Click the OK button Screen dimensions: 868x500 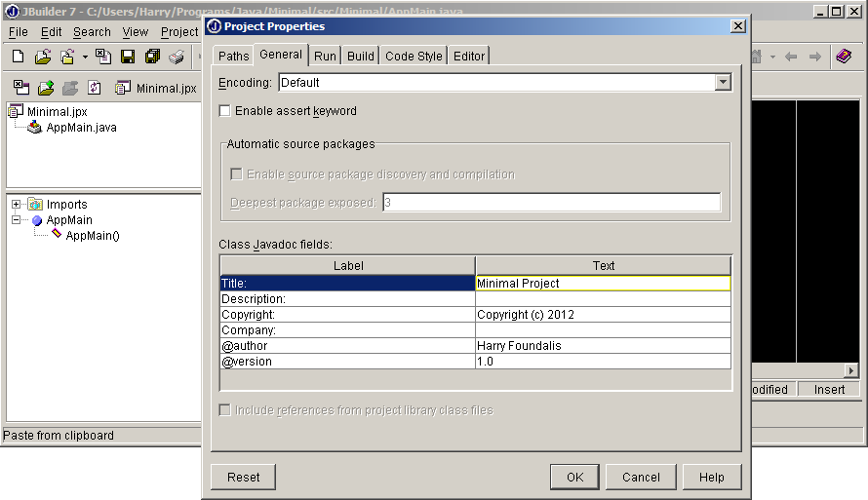point(574,477)
